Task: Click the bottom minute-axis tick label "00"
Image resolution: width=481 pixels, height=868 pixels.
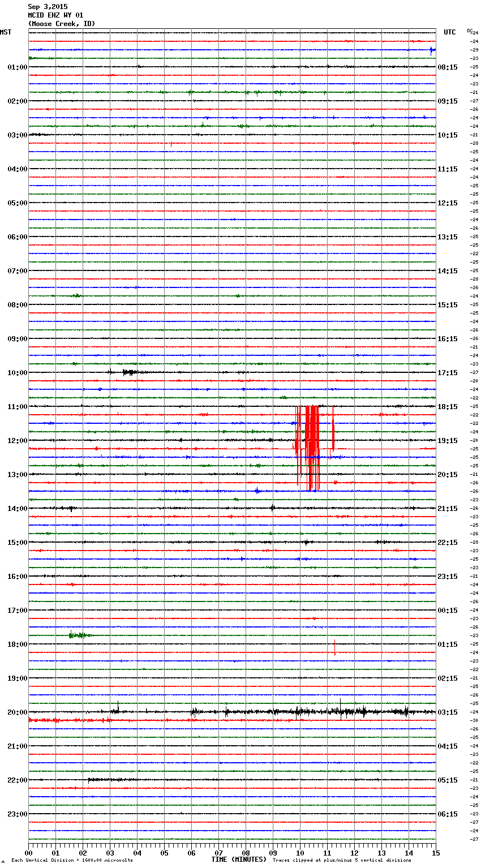Action: tap(28, 853)
